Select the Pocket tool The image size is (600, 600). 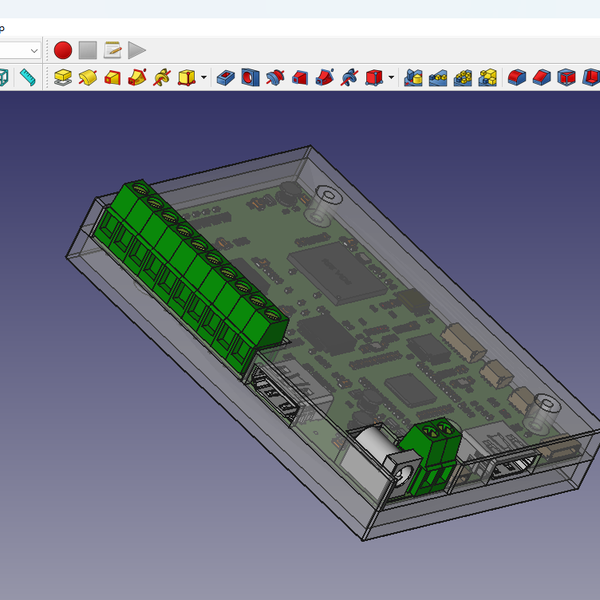pyautogui.click(x=226, y=77)
